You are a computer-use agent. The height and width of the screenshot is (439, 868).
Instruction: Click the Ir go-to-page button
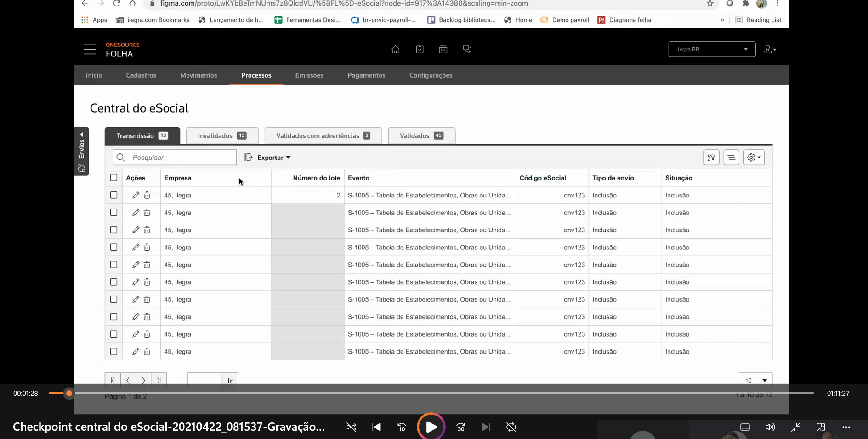pos(230,380)
